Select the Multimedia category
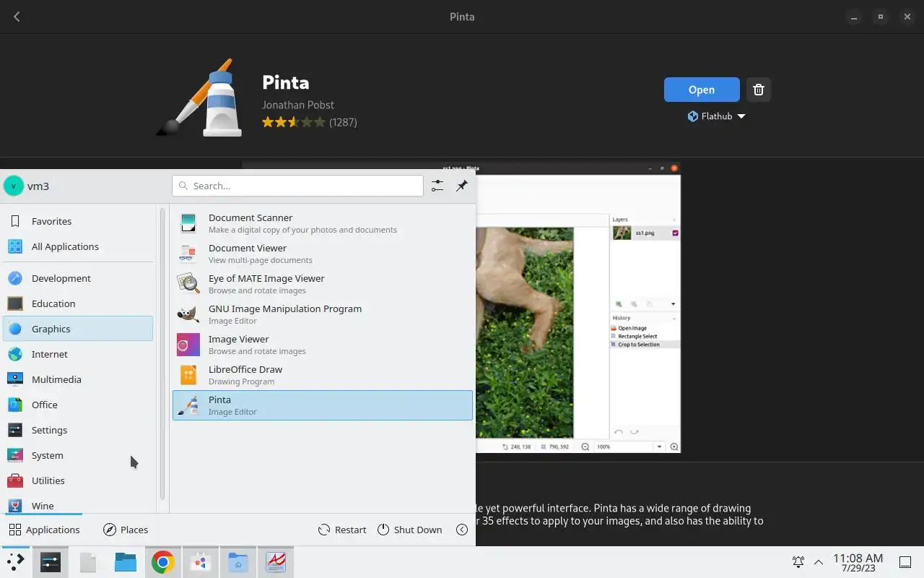This screenshot has width=924, height=578. [x=78, y=379]
